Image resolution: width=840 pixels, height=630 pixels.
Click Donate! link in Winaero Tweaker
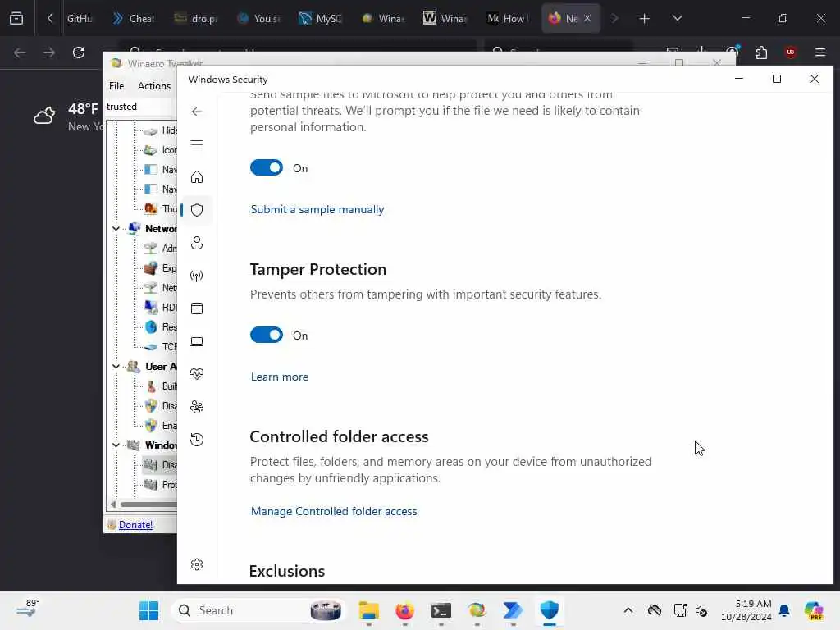[135, 525]
